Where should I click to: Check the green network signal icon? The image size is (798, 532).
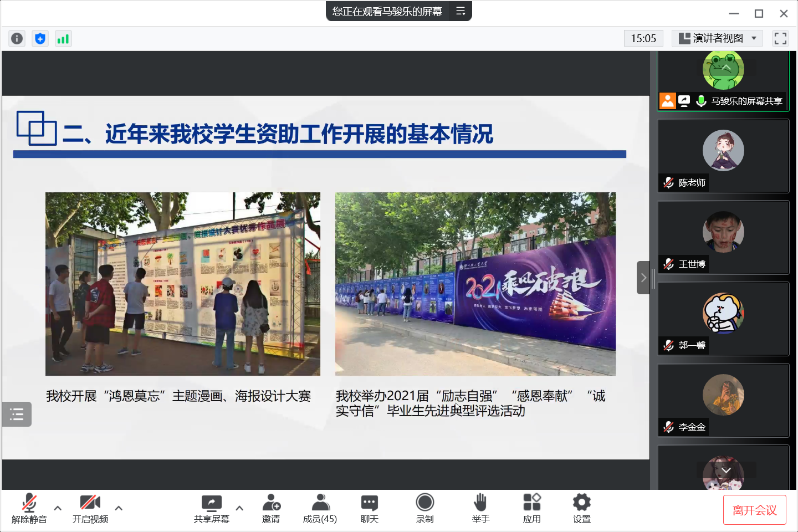pyautogui.click(x=63, y=38)
